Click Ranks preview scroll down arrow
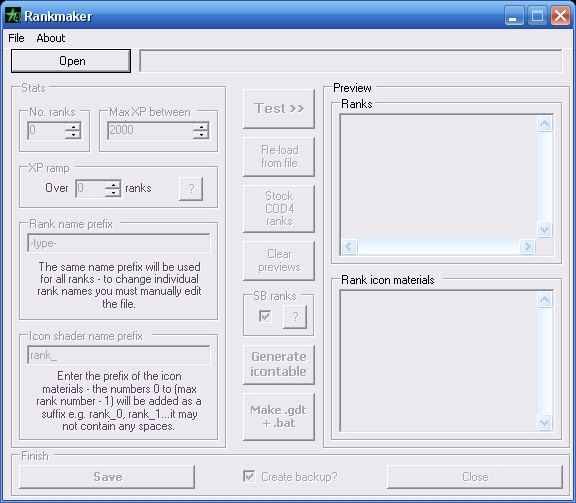The image size is (576, 503). pyautogui.click(x=544, y=230)
